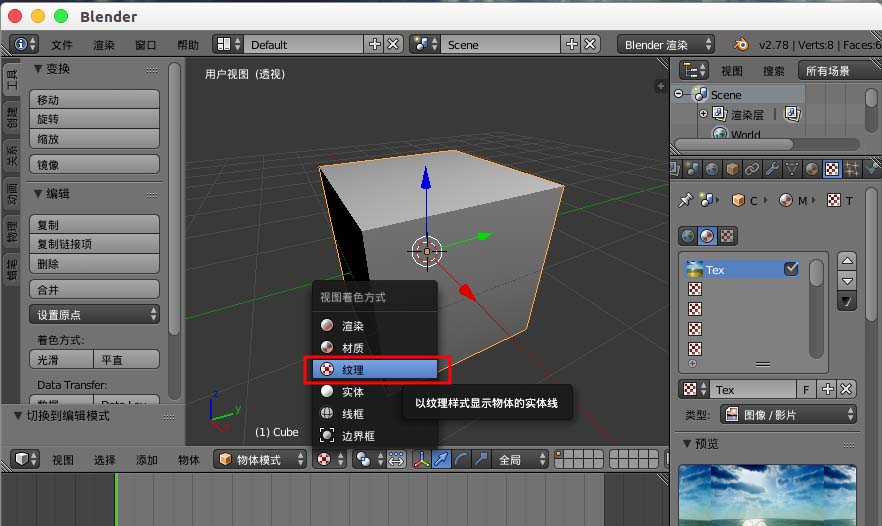This screenshot has width=882, height=526.
Task: Select the rotate manipulator arc icon
Action: pos(461,460)
